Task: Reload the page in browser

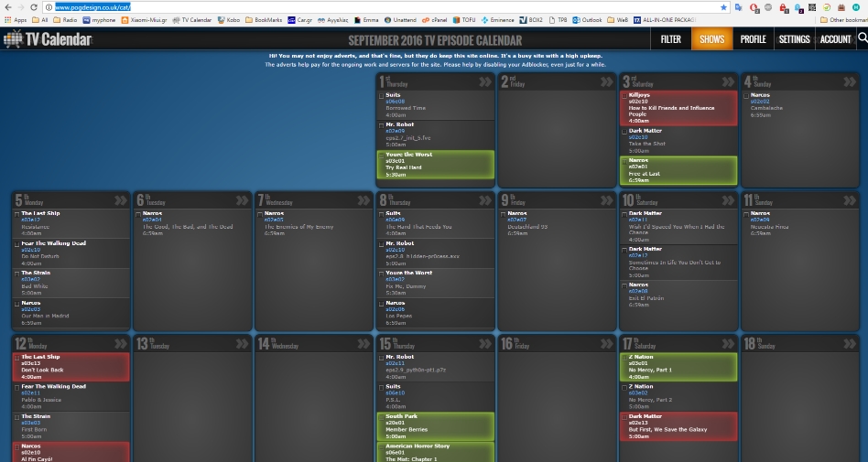Action: coord(35,6)
